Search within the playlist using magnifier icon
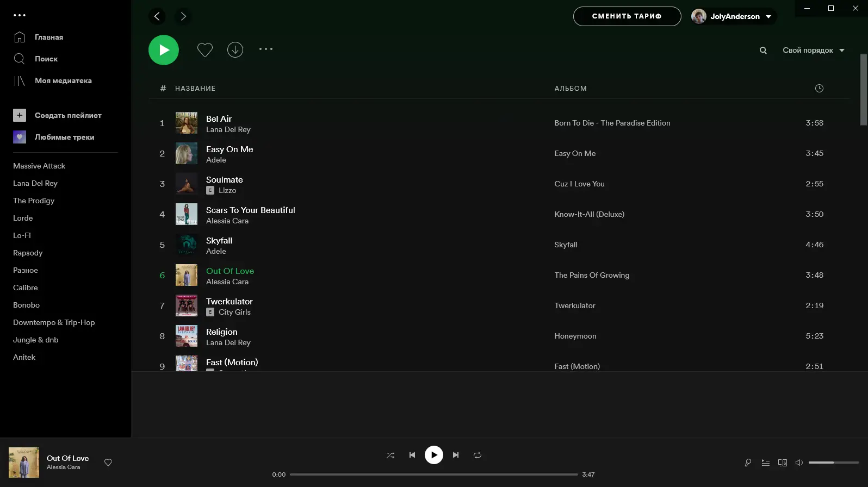Viewport: 868px width, 487px height. (x=763, y=50)
